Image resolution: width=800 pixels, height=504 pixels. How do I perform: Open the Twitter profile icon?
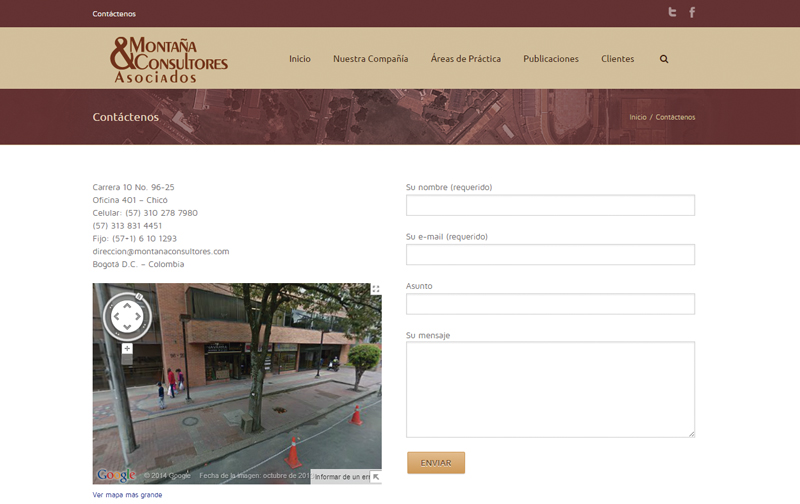tap(673, 13)
